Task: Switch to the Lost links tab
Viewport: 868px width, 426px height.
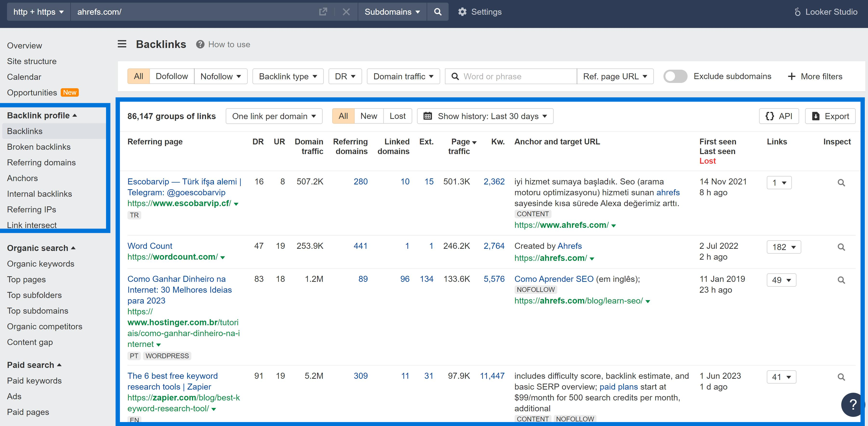Action: (398, 116)
